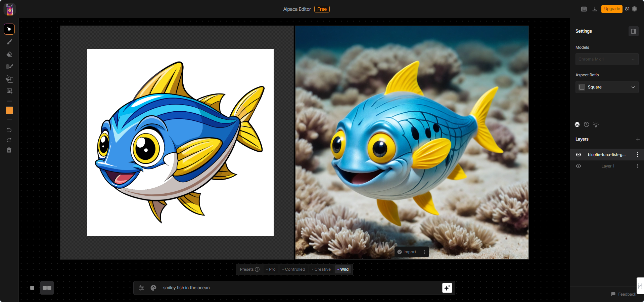Select Layer 1 in layers list
This screenshot has height=302, width=644.
pos(607,166)
